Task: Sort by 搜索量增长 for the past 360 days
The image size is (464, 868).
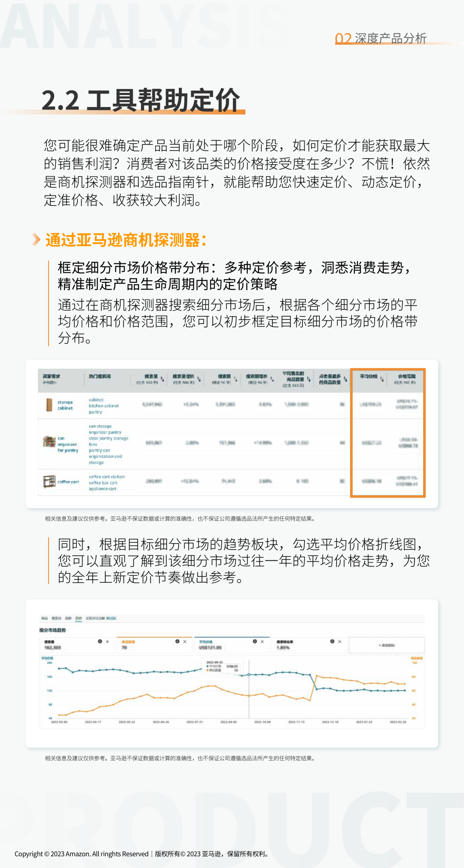Action: (x=199, y=379)
